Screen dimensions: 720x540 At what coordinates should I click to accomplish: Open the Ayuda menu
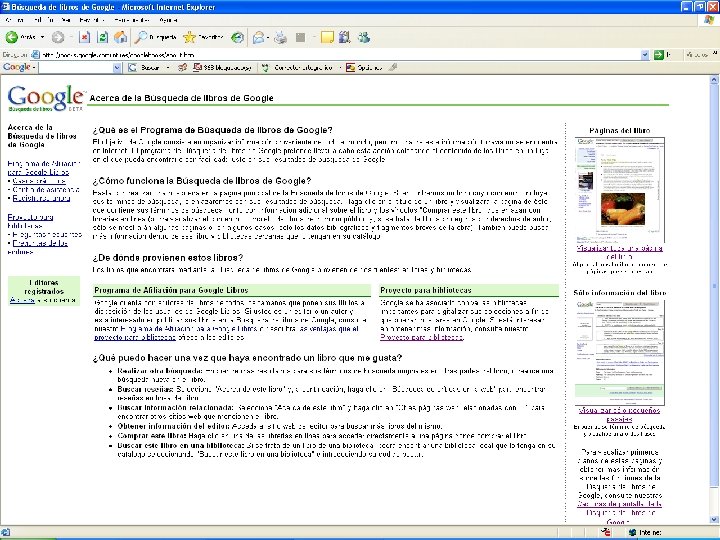pyautogui.click(x=169, y=20)
